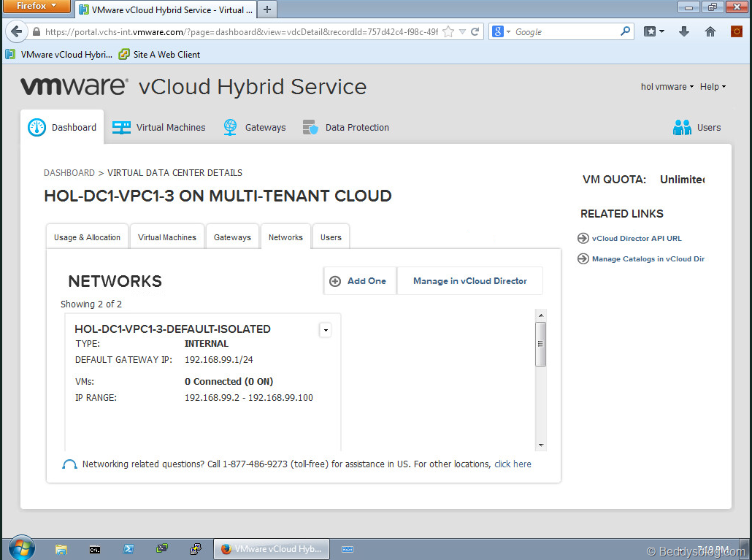The height and width of the screenshot is (560, 752).
Task: Bookmark page with the star icon
Action: pyautogui.click(x=448, y=31)
